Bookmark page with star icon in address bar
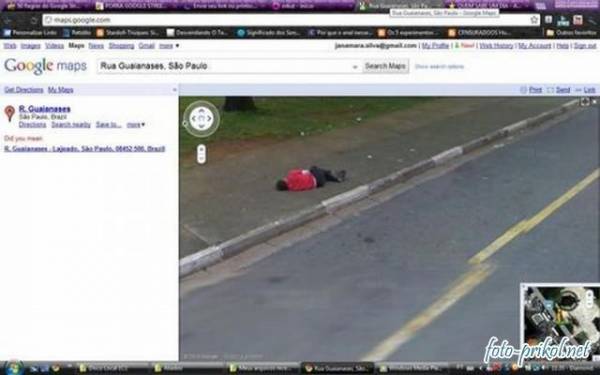Image resolution: width=600 pixels, height=375 pixels. click(534, 20)
